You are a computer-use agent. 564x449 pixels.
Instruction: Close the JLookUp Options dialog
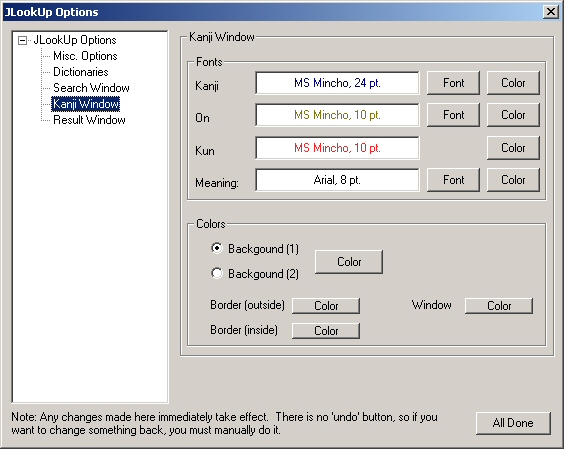pyautogui.click(x=551, y=12)
